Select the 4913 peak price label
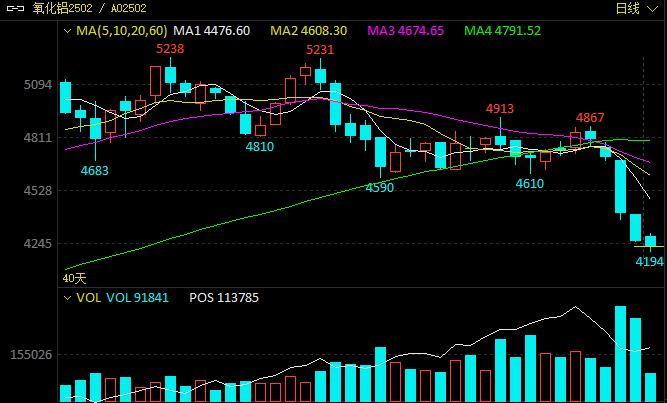 coord(500,108)
